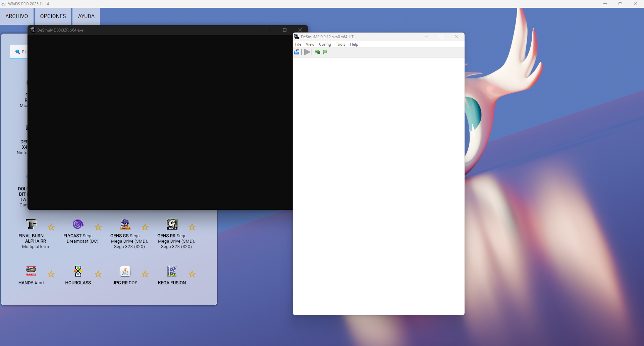This screenshot has width=644, height=346.
Task: Click the JPC-RR DOS label
Action: tap(125, 283)
